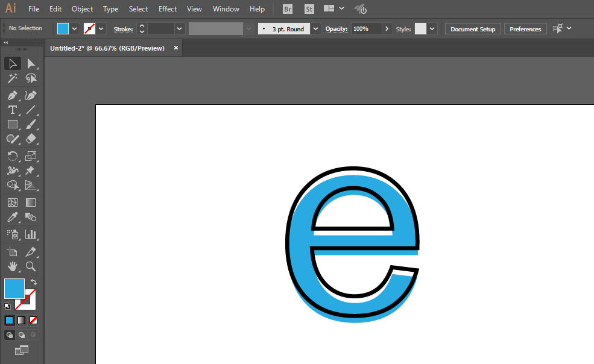This screenshot has width=594, height=364.
Task: Swap fill and stroke colors
Action: click(x=34, y=282)
